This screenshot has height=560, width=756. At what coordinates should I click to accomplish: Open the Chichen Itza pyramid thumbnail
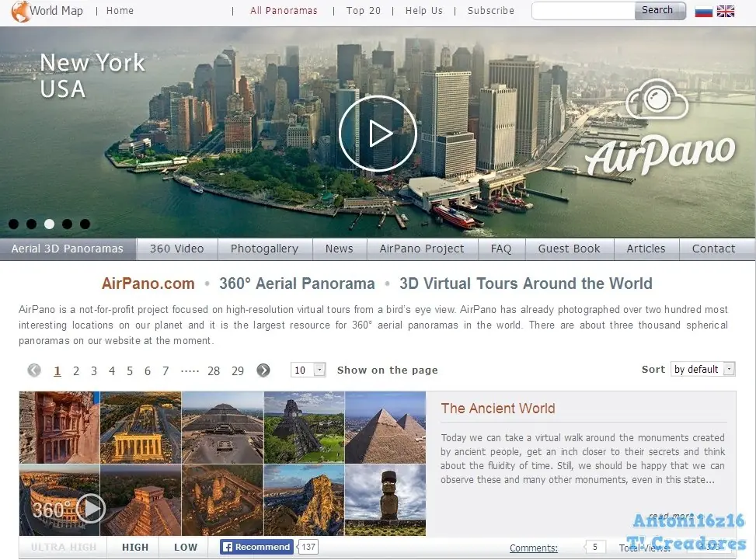pos(141,500)
